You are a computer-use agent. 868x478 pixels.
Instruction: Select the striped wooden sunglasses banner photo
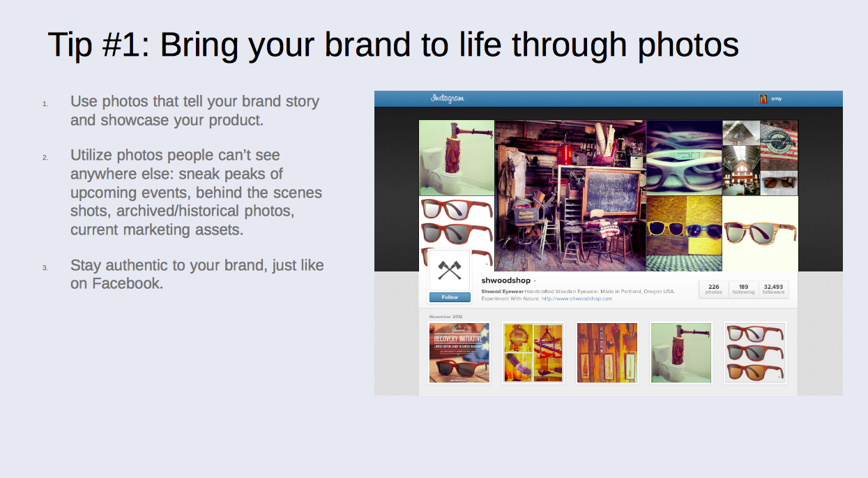(760, 234)
